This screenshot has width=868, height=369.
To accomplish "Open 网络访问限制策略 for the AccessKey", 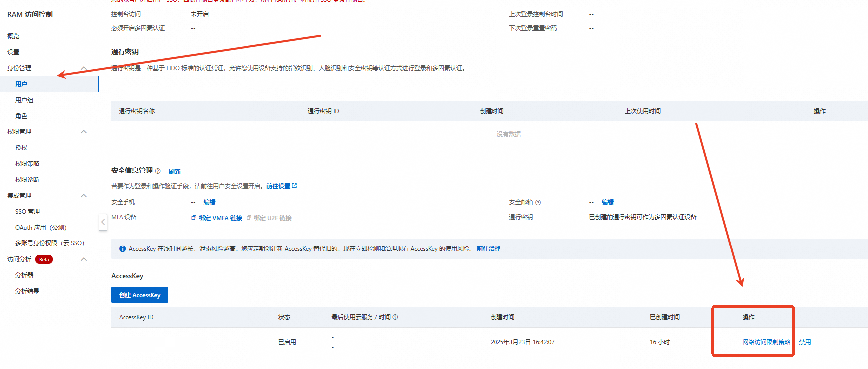I will [766, 342].
